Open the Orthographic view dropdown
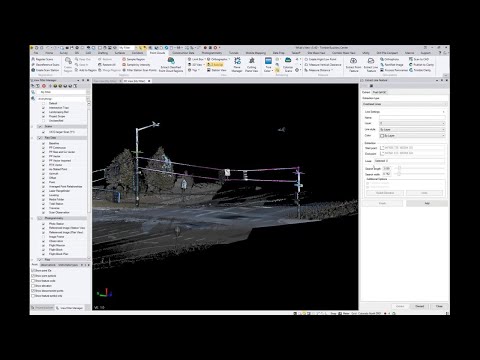 [218, 59]
